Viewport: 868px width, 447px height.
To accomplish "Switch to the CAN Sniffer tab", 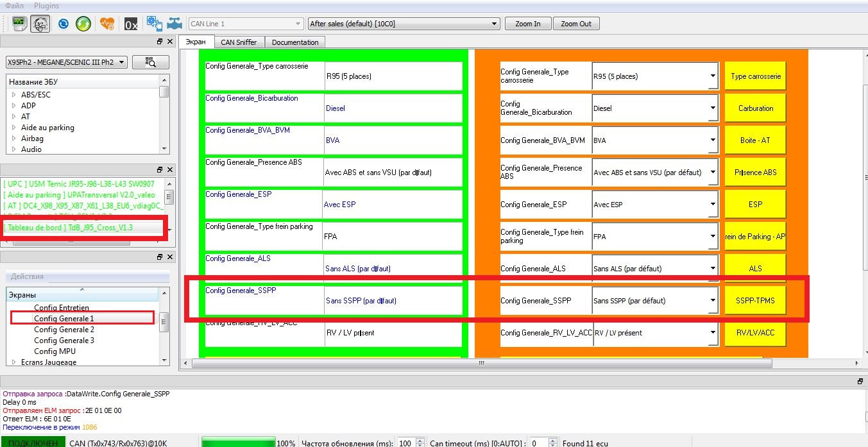I will 239,42.
